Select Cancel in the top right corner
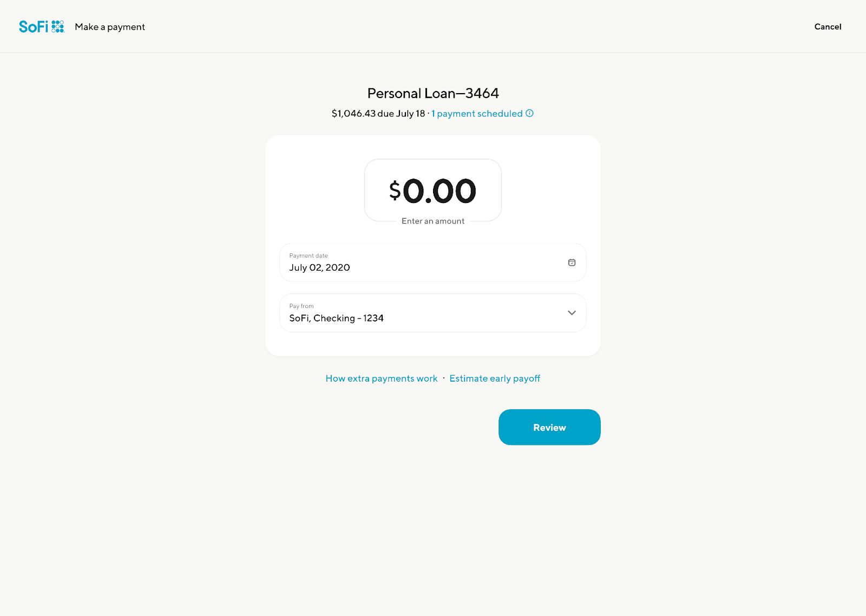866x616 pixels. click(828, 26)
